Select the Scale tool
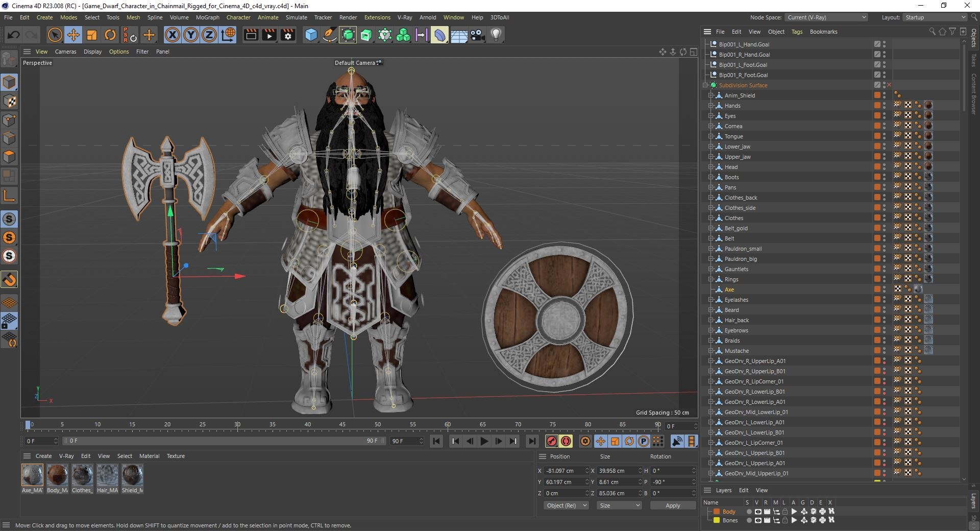 [92, 35]
